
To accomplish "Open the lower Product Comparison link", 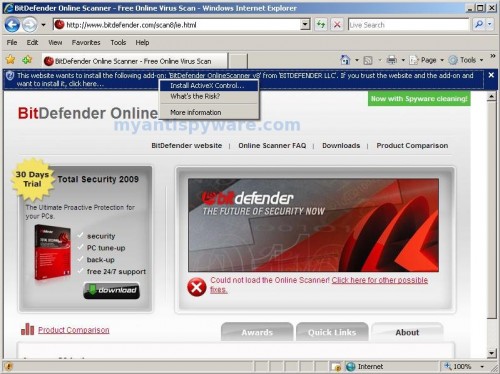I will 74,330.
